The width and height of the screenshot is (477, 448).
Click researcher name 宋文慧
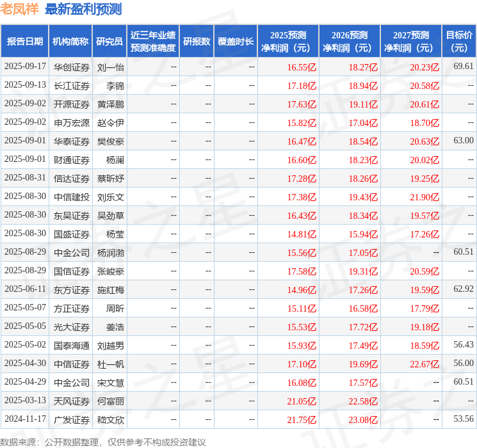[110, 383]
